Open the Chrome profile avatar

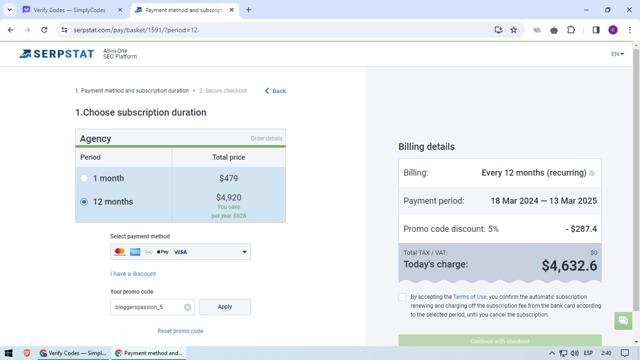point(613,30)
